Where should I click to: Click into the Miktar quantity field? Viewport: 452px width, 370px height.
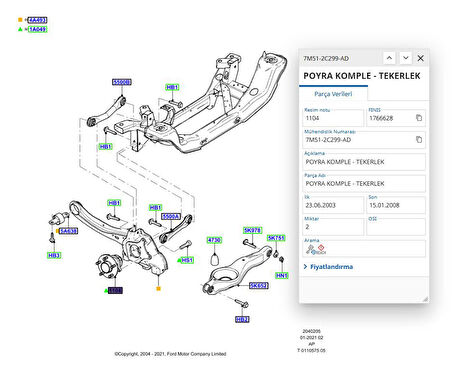(333, 227)
